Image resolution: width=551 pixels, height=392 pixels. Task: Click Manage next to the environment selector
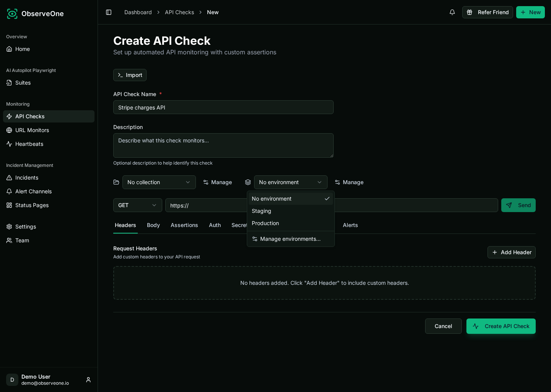(x=349, y=182)
